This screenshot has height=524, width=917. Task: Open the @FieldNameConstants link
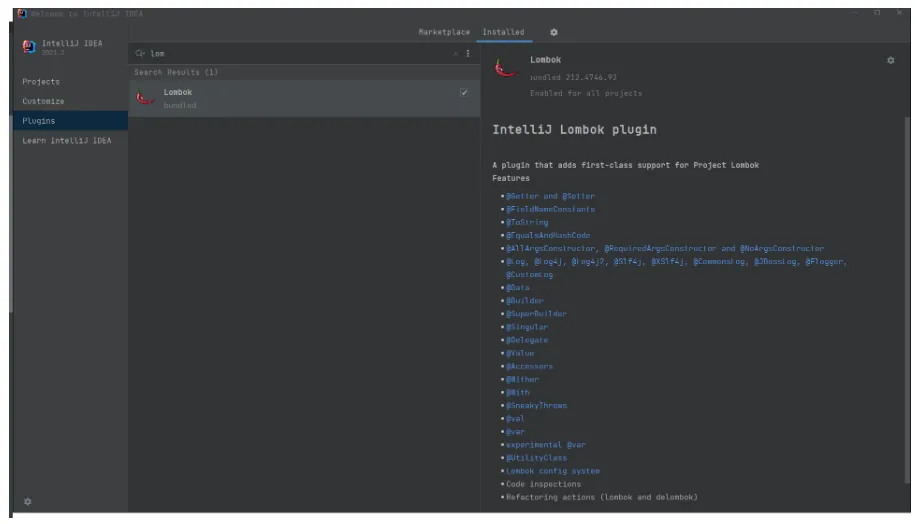point(550,209)
